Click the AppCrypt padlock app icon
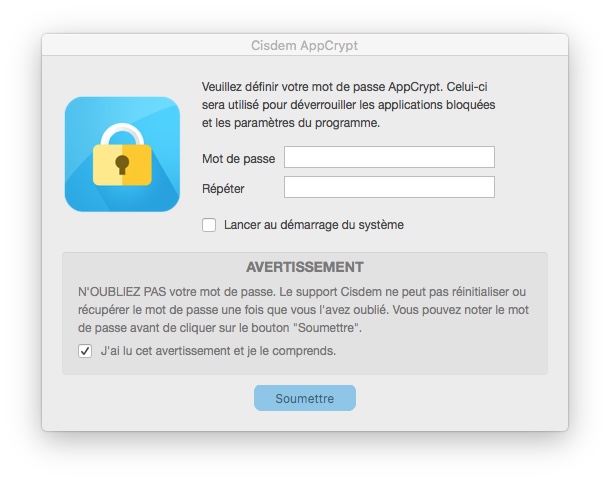 click(x=122, y=154)
